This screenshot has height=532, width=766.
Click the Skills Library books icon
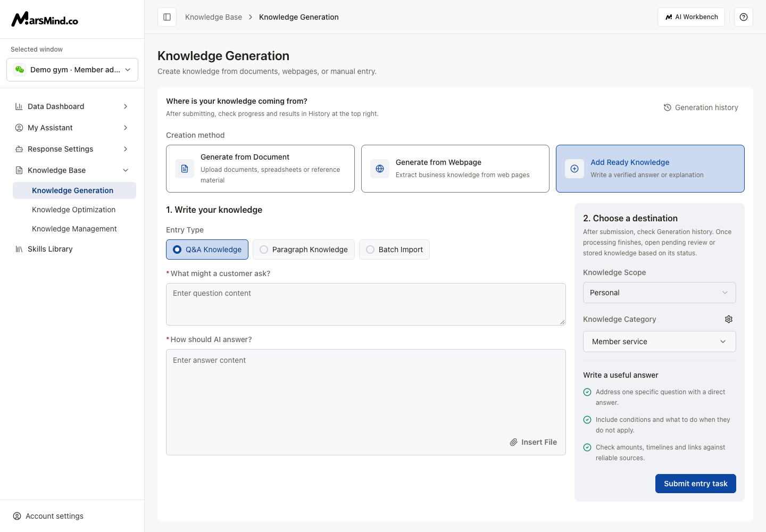click(x=19, y=249)
